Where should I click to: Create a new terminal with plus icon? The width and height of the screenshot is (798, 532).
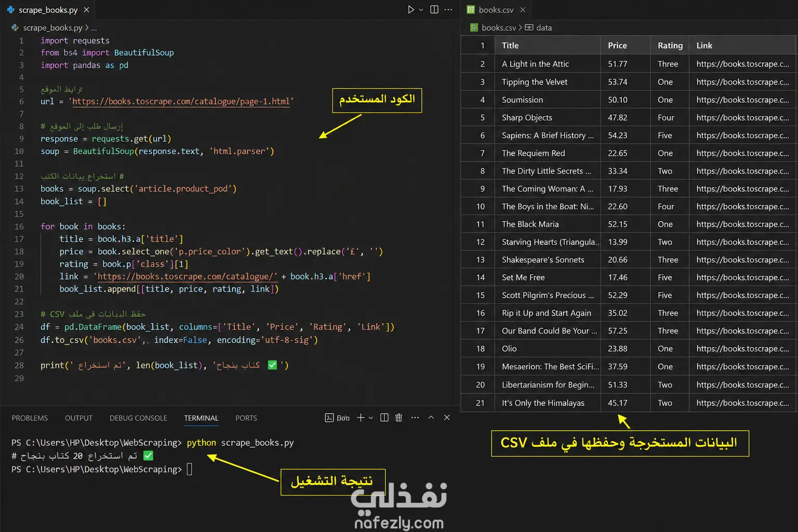[361, 418]
